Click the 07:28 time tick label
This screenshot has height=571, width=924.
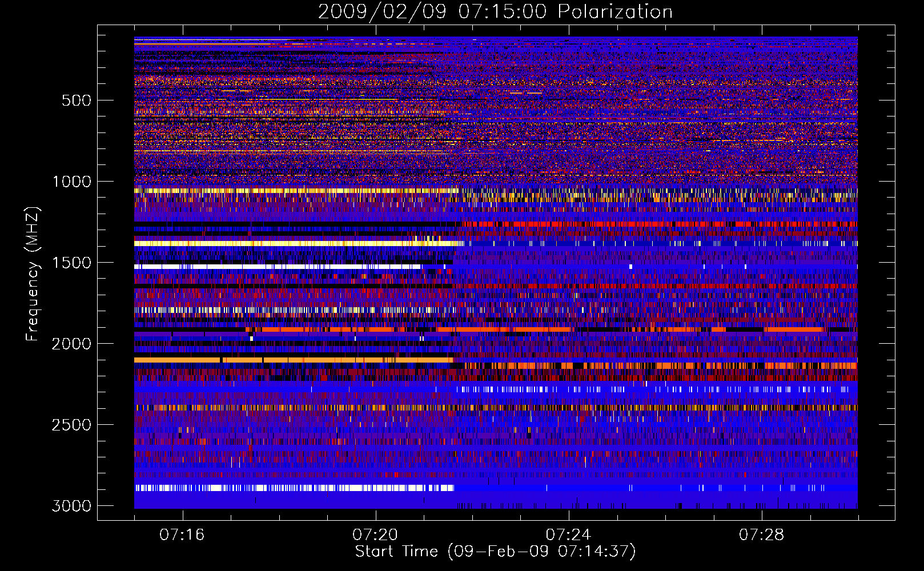(x=761, y=535)
